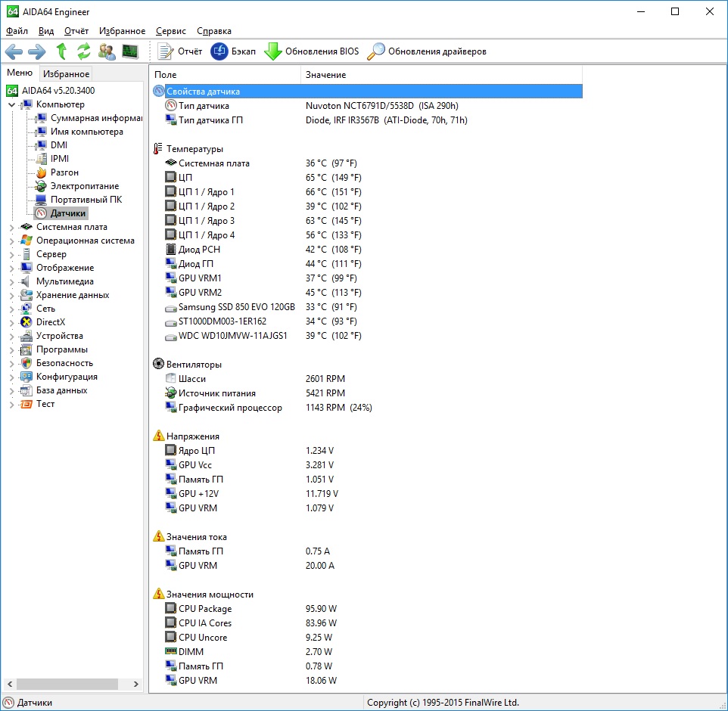Screen dimensions: 728x711
Task: Open the Справка menu
Action: coord(214,31)
